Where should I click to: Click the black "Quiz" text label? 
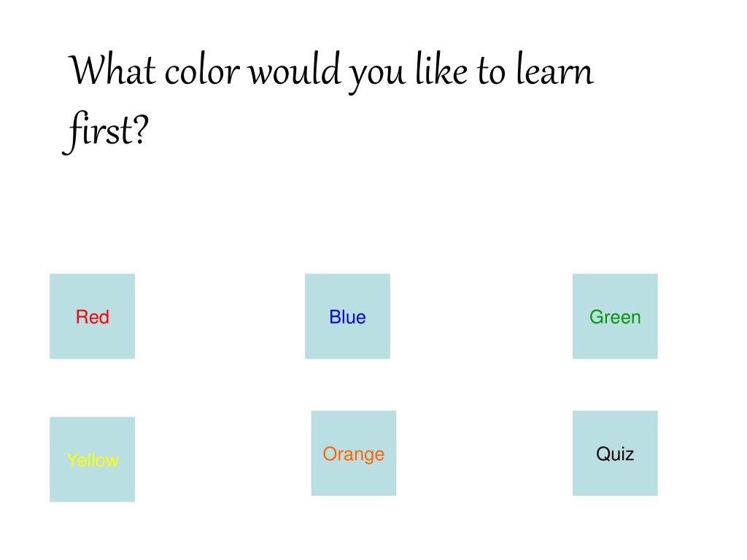(x=615, y=454)
